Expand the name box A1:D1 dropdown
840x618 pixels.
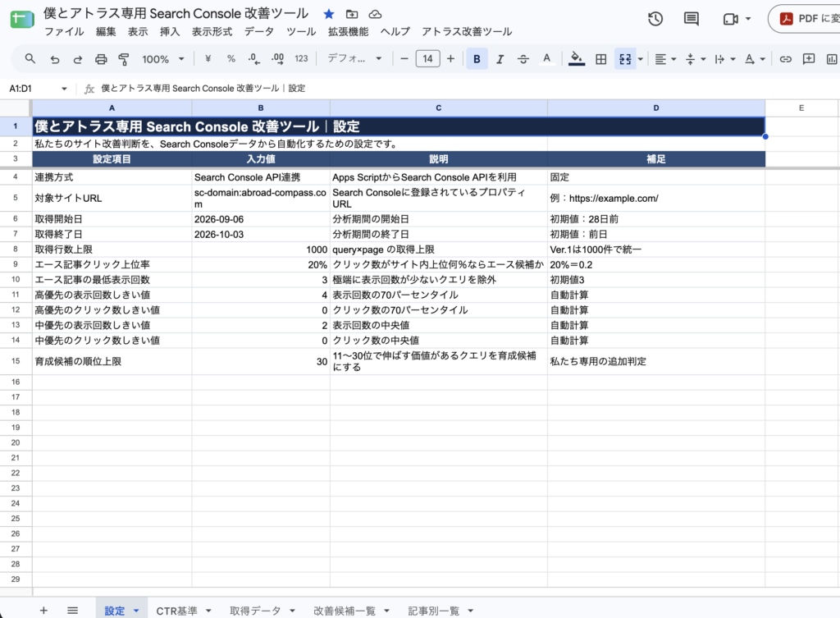tap(64, 89)
